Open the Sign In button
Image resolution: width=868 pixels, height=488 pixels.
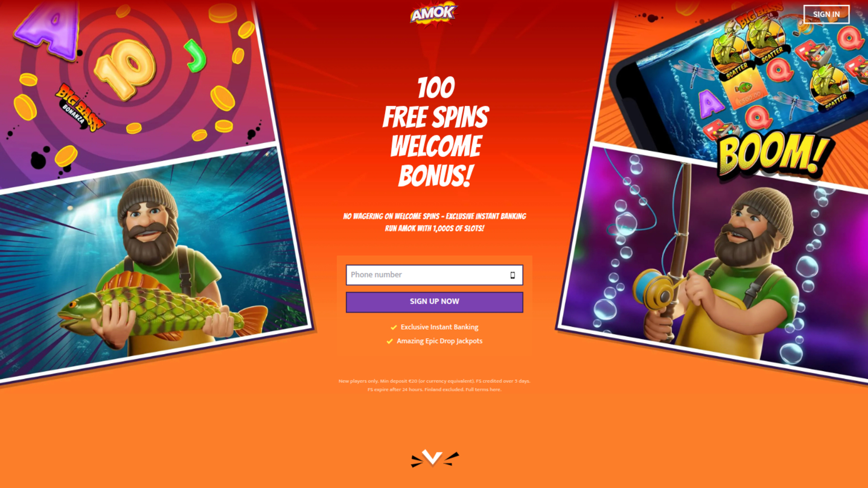point(826,14)
